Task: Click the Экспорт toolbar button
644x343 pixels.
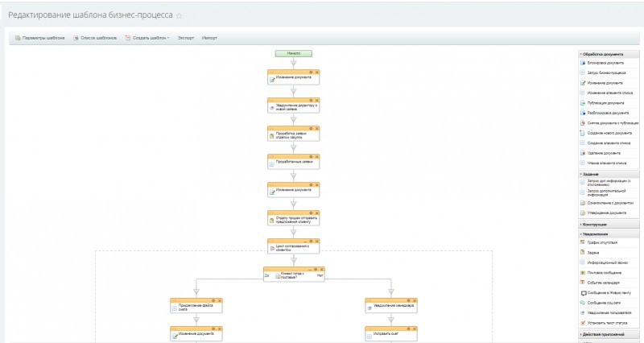Action: click(x=186, y=38)
